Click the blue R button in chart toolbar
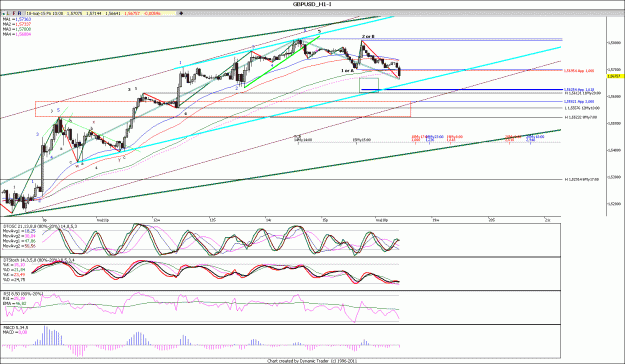Viewport: 625px width, 364px height. pos(20,13)
